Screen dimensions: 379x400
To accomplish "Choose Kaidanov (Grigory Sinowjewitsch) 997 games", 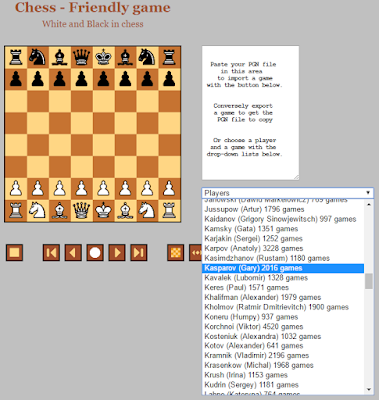I will tap(283, 219).
